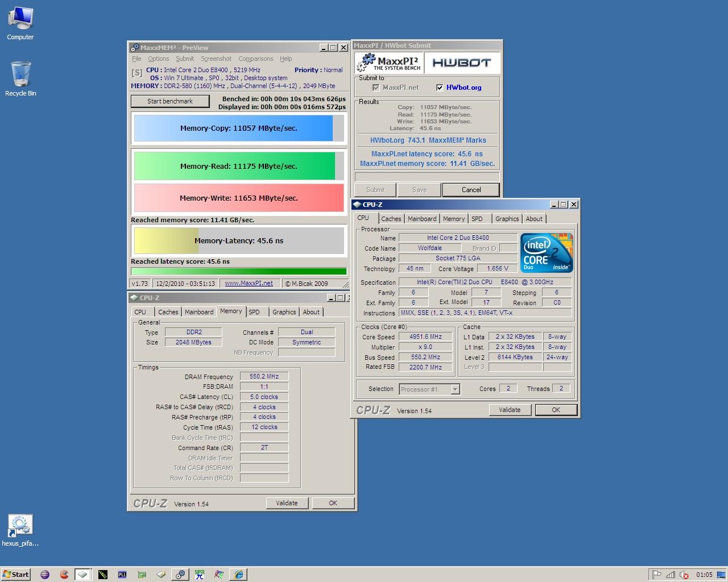Click the green graphics card taskbar icon
This screenshot has width=728, height=582.
pyautogui.click(x=142, y=575)
